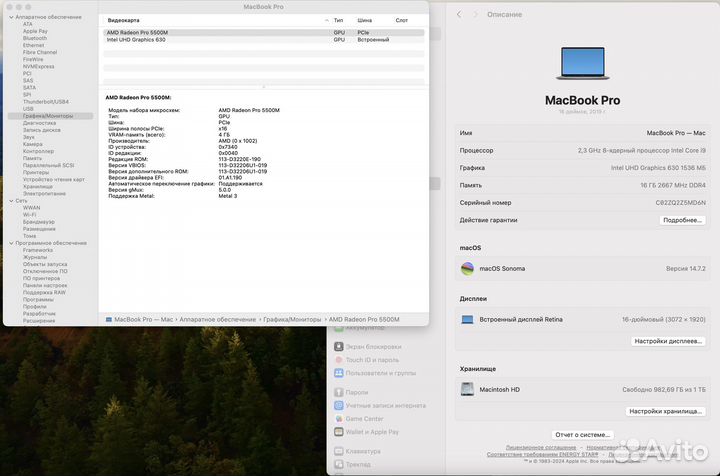Select Thunderbolt/USB4 in the sidebar
720x476 pixels.
pos(46,102)
